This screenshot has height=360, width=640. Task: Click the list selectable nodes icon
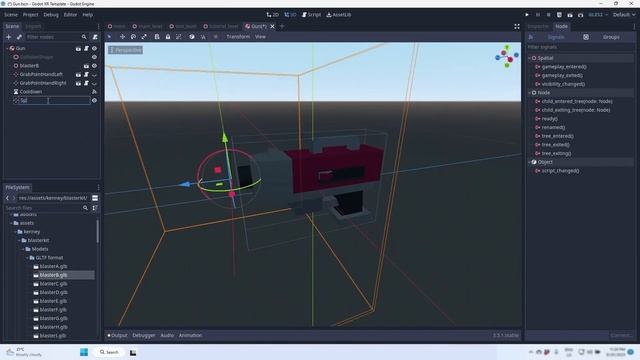click(x=157, y=37)
